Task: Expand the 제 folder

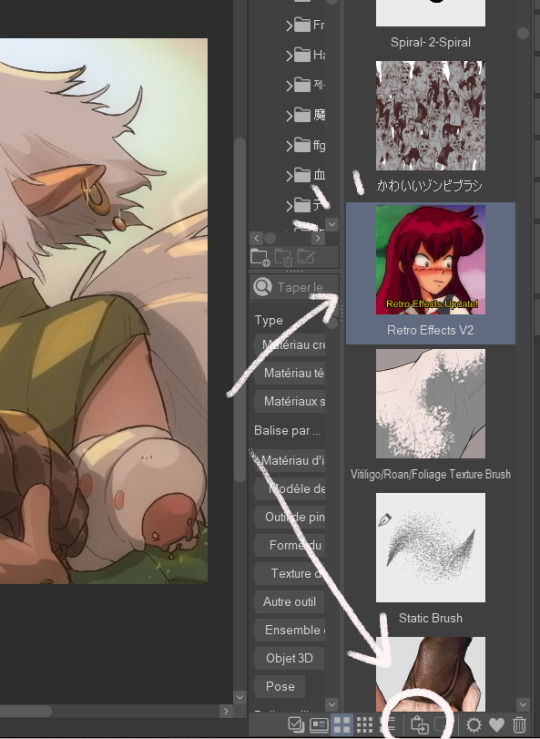Action: [x=289, y=85]
